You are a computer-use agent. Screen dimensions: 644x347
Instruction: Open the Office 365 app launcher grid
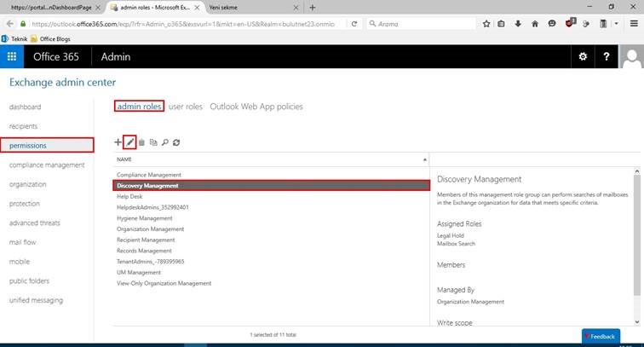(12, 57)
